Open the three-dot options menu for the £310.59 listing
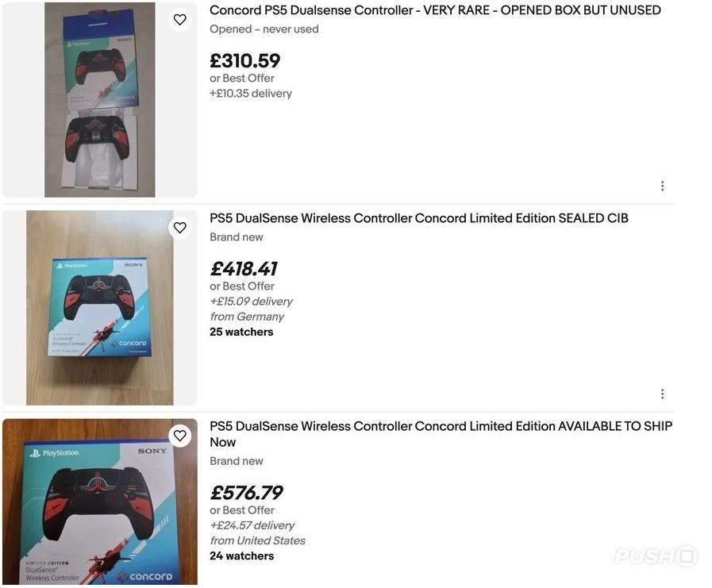The height and width of the screenshot is (588, 712). pos(662,186)
